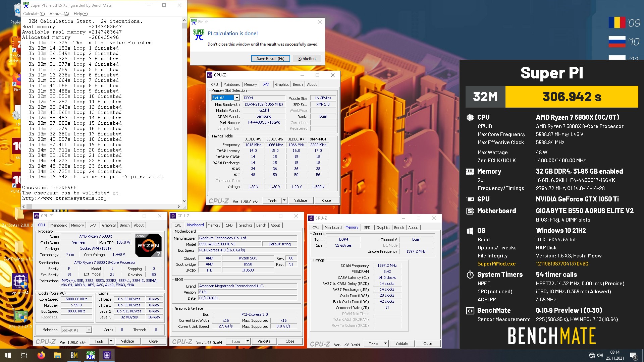Open the Socket #1 selection dropdown
Screen dimensions: 644x362
pyautogui.click(x=76, y=330)
